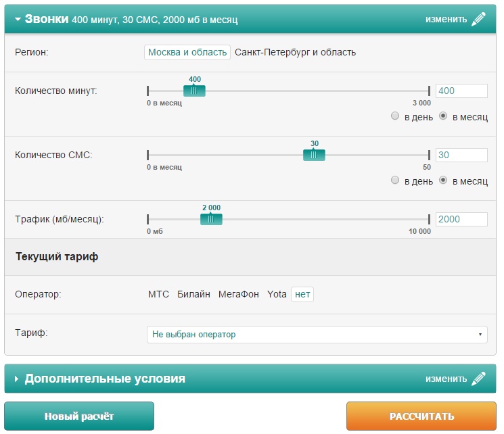Choose МТС as current operator
Viewport: 504px width, 434px height.
point(158,295)
